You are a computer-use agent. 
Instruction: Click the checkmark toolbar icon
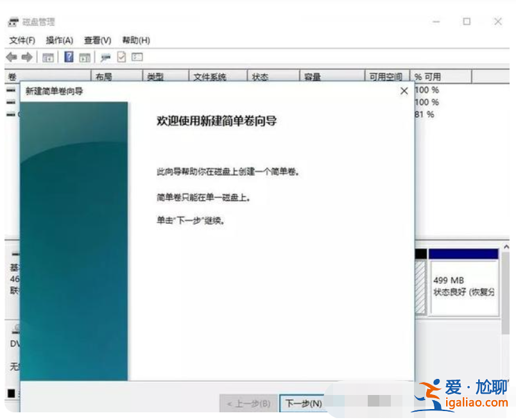coord(122,57)
